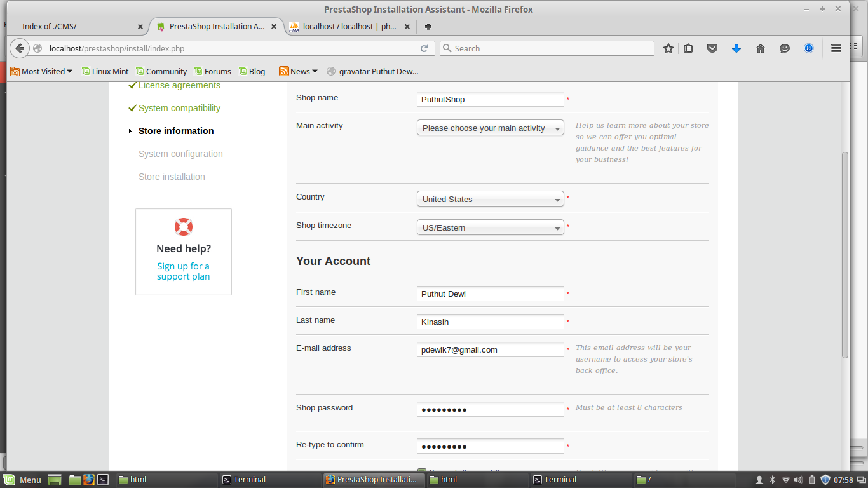Show bookmarks list icon in toolbar
The height and width of the screenshot is (488, 868).
tap(688, 48)
